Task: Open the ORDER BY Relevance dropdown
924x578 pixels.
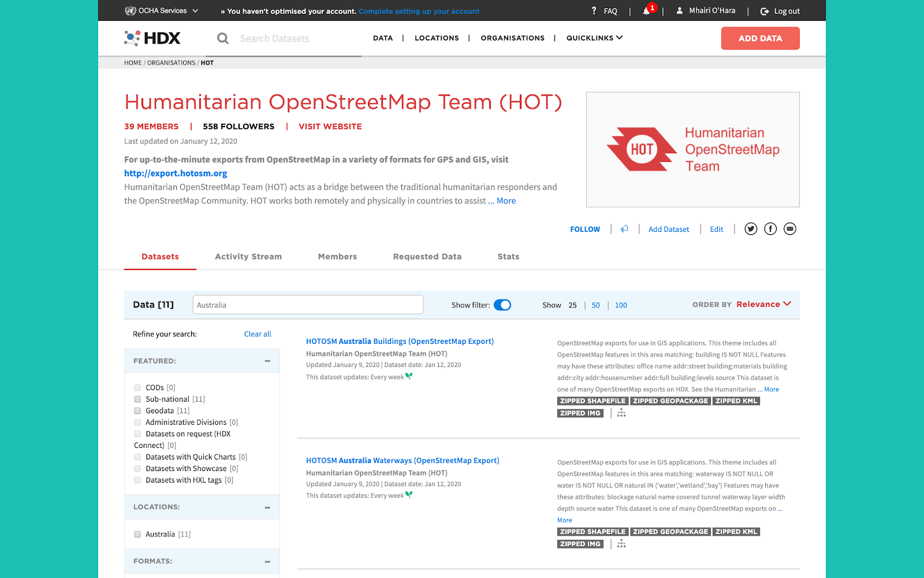Action: tap(763, 304)
